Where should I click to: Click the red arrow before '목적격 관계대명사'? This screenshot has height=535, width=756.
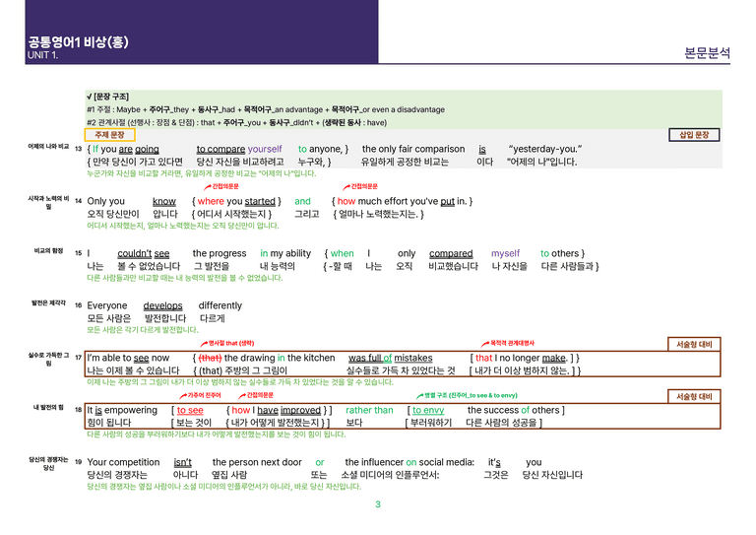485,344
